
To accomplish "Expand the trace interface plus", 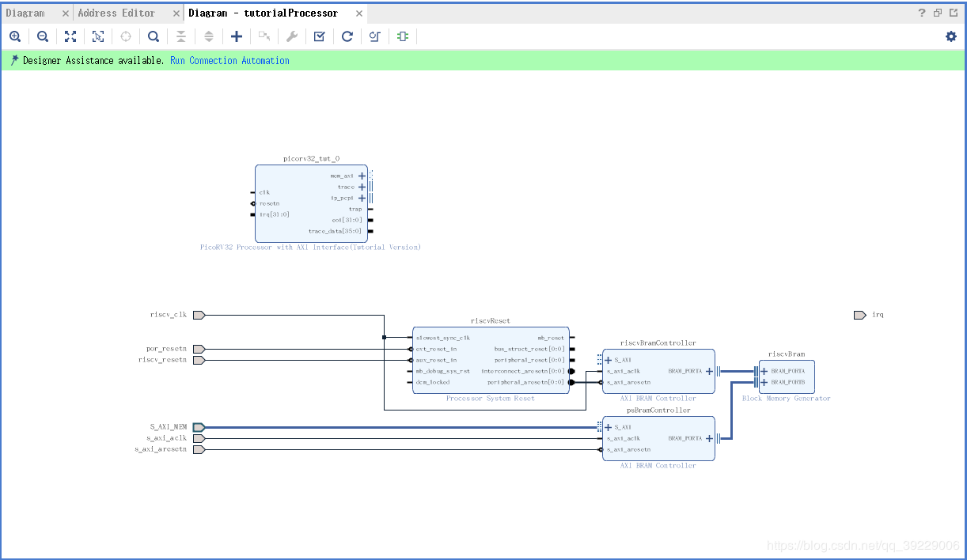I will 362,187.
